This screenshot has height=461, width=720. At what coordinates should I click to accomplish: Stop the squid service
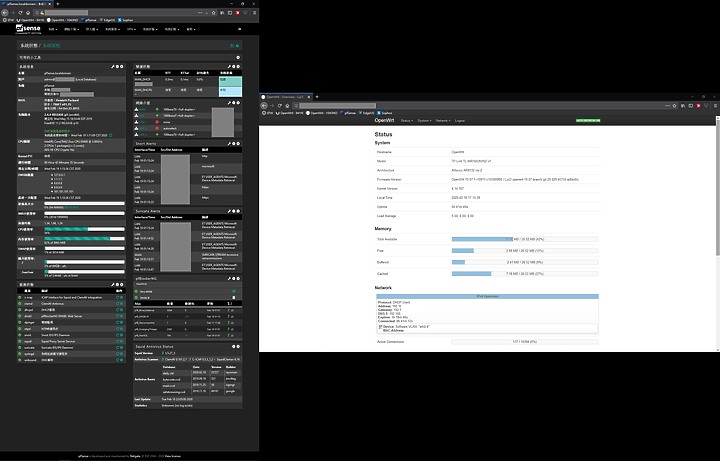(x=121, y=341)
